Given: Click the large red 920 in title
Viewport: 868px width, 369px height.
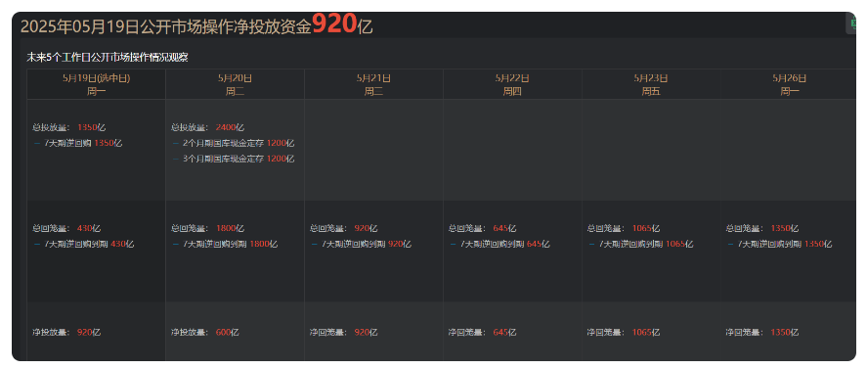Looking at the screenshot, I should pos(334,24).
